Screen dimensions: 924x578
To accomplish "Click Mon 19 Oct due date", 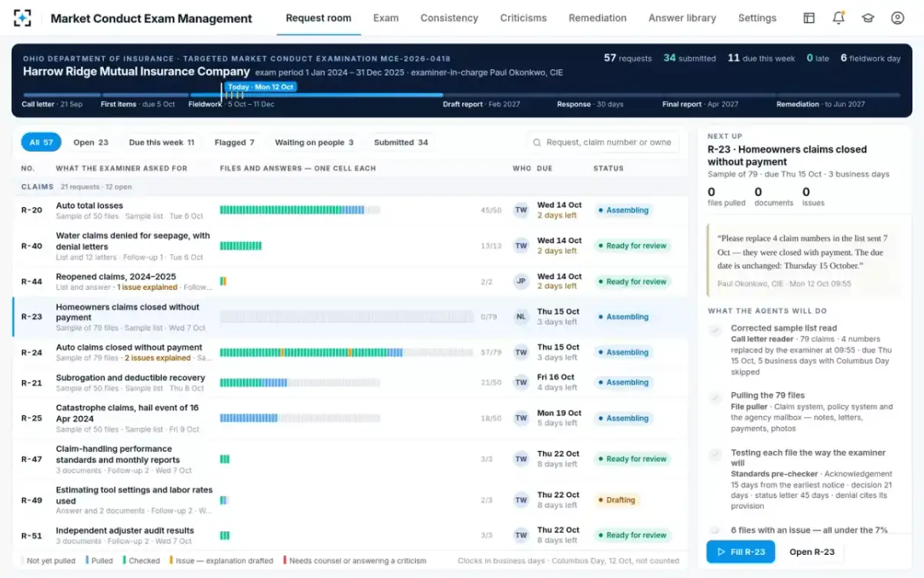I will tap(559, 413).
